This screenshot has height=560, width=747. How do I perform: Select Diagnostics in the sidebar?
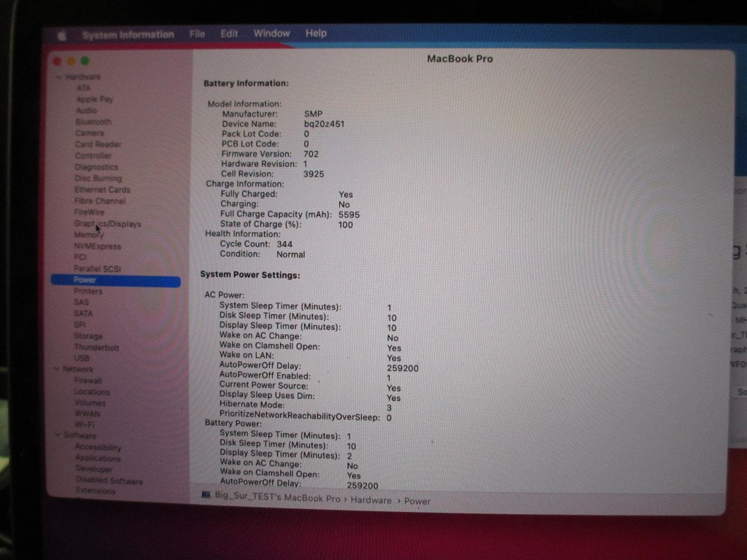click(x=96, y=167)
